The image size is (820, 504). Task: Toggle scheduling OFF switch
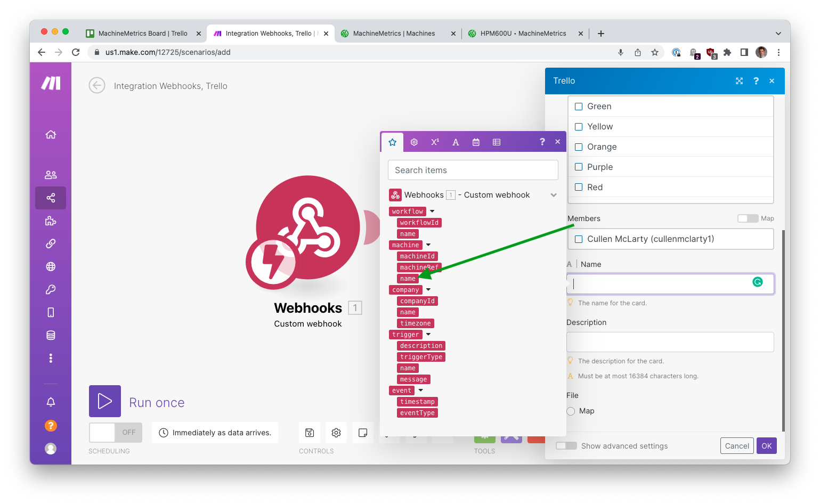click(x=116, y=433)
